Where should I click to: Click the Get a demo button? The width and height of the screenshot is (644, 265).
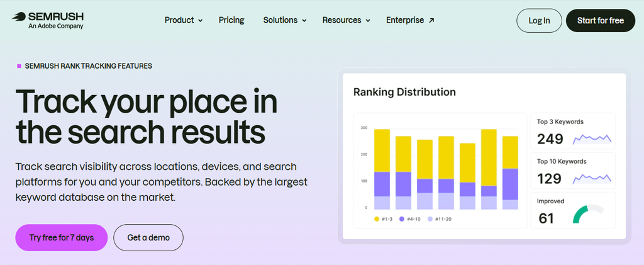(148, 237)
